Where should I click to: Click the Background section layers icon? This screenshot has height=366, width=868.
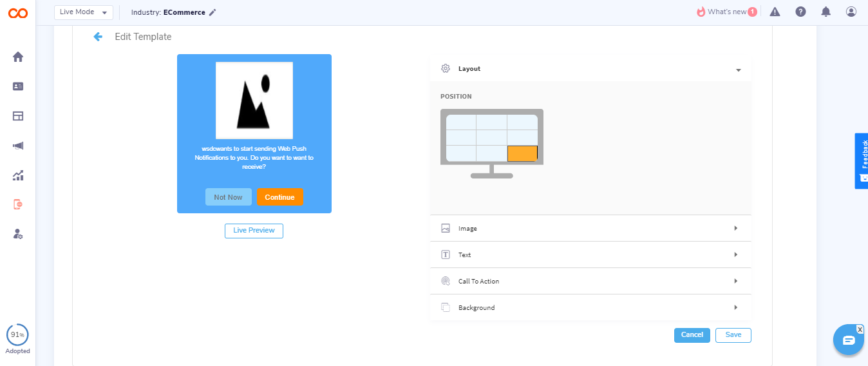tap(446, 307)
